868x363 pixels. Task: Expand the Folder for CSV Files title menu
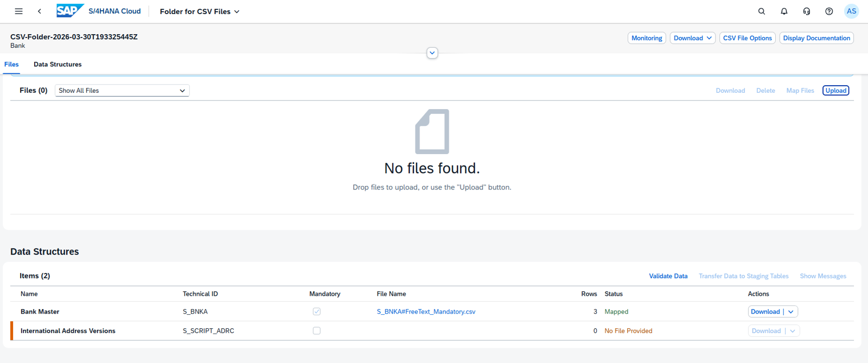[x=200, y=11]
